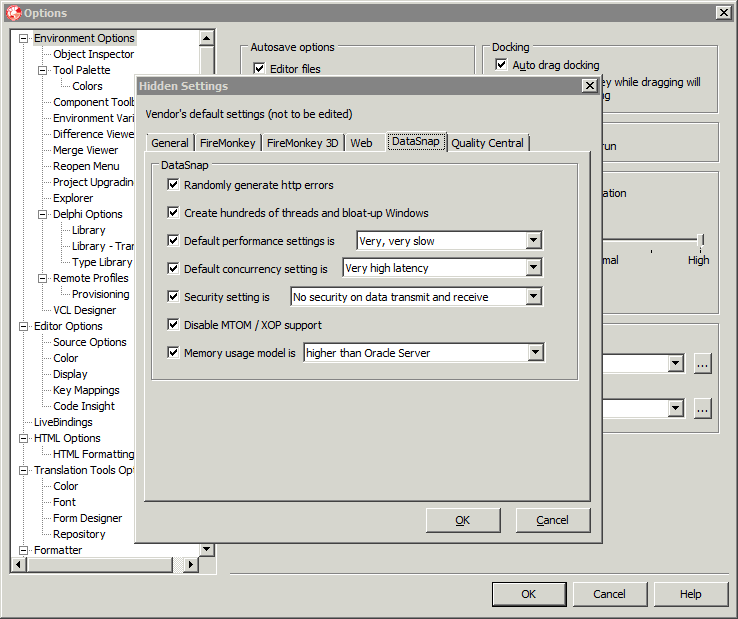
Task: Switch to the Quality Central tab
Action: (x=488, y=143)
